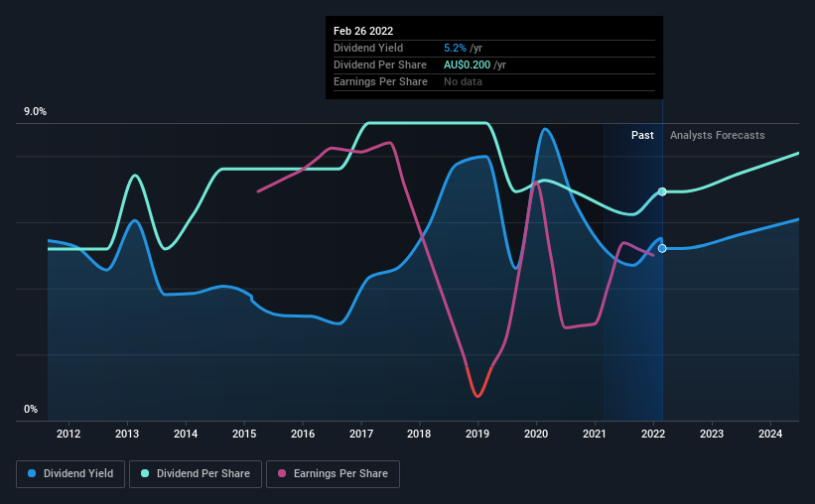Click the pink Earnings Per Share legend dot
815x504 pixels.
point(282,473)
